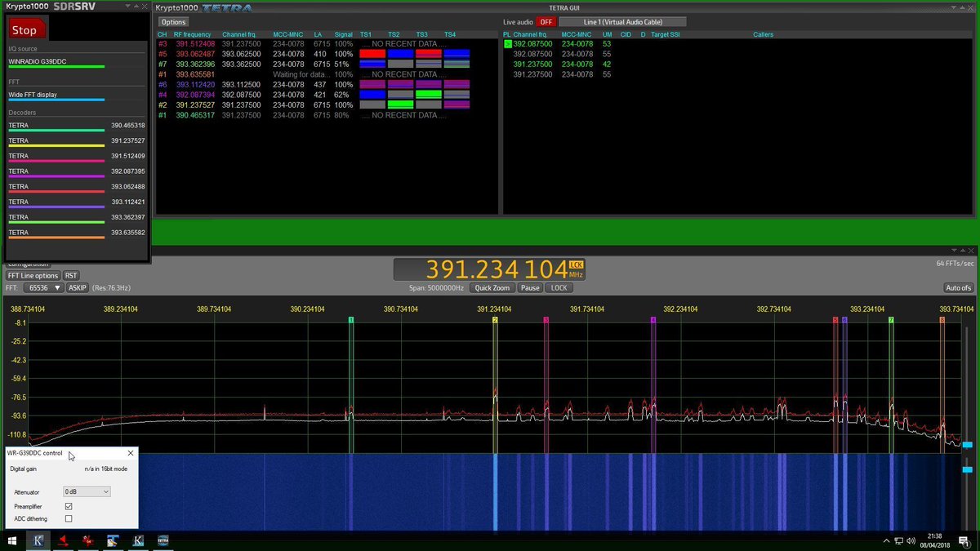Open the Options menu in the TETRA panel

(x=173, y=22)
